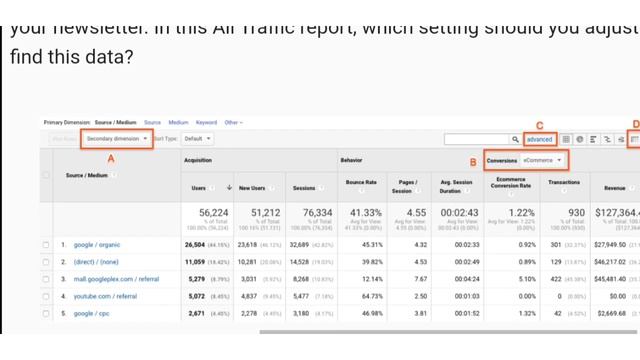
Task: Sort by Users column header
Action: click(198, 188)
